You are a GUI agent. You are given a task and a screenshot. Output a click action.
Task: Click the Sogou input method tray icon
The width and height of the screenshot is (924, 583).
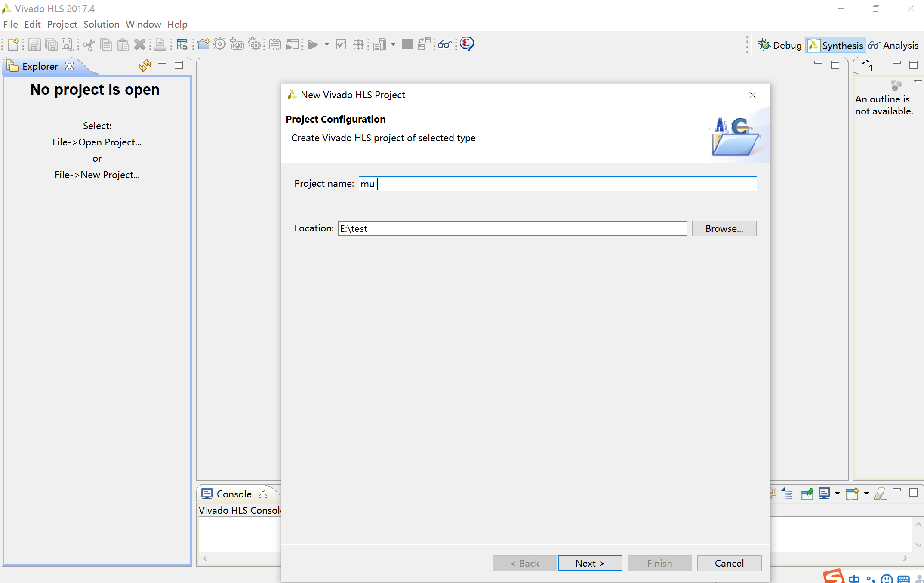click(834, 576)
